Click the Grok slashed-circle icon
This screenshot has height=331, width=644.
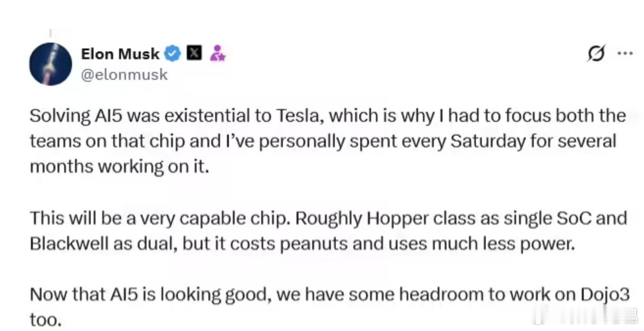click(596, 53)
